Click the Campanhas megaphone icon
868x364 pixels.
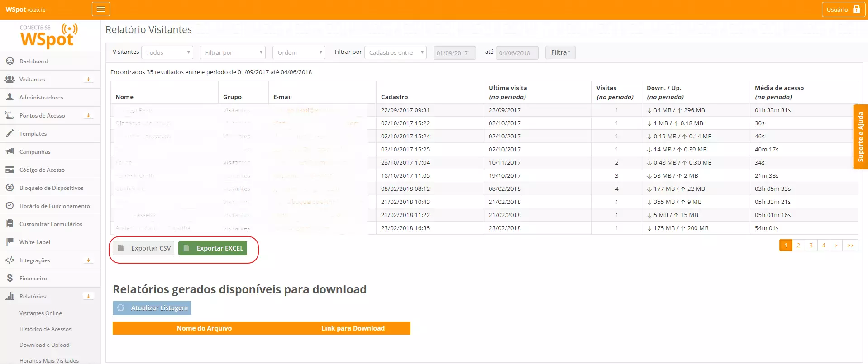coord(10,151)
